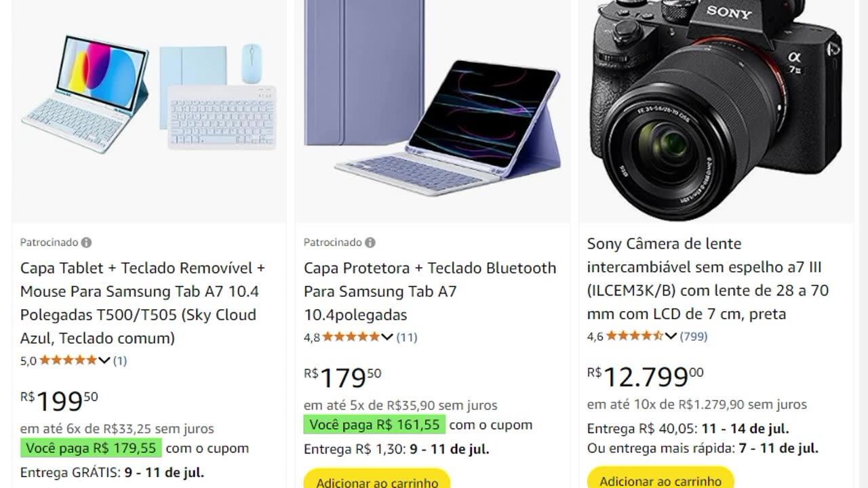Expand rating chevron for Capa Protetora
This screenshot has height=488, width=868.
[387, 337]
